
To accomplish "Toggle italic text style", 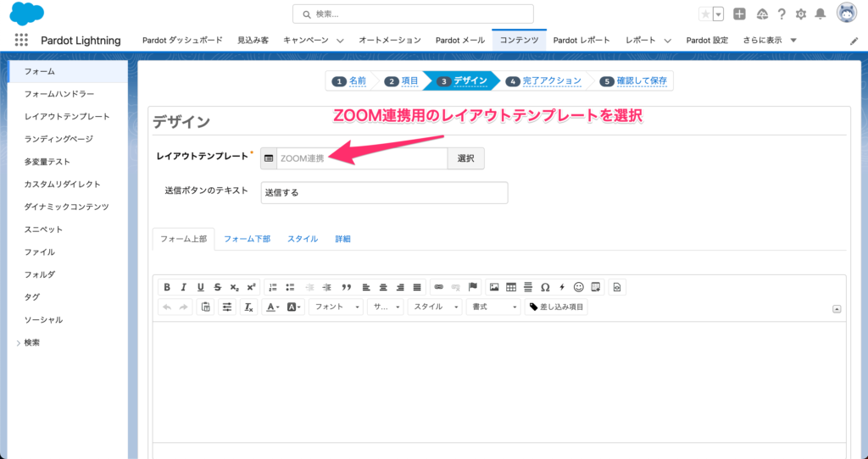I will [184, 287].
